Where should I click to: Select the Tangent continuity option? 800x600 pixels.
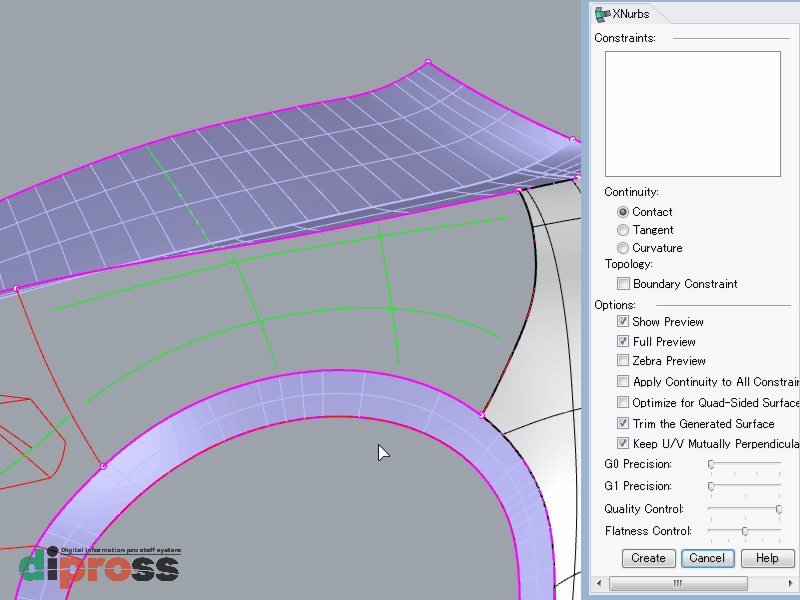[x=623, y=230]
